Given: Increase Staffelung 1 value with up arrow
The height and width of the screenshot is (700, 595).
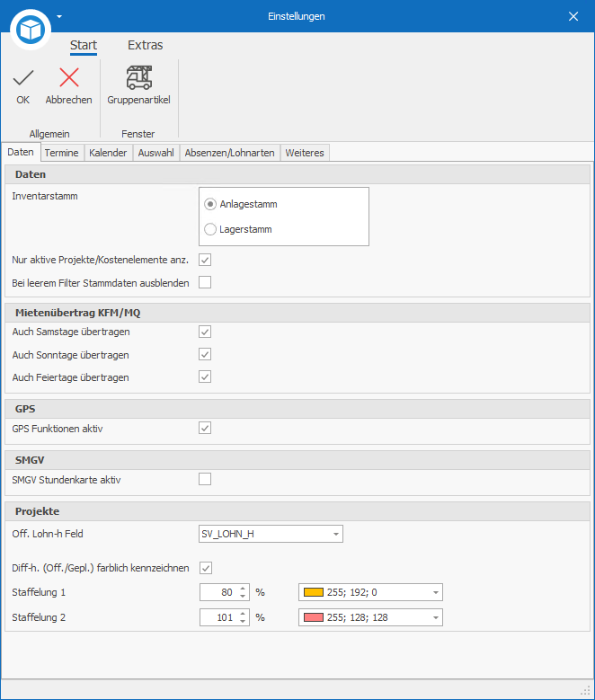Looking at the screenshot, I should pyautogui.click(x=243, y=589).
